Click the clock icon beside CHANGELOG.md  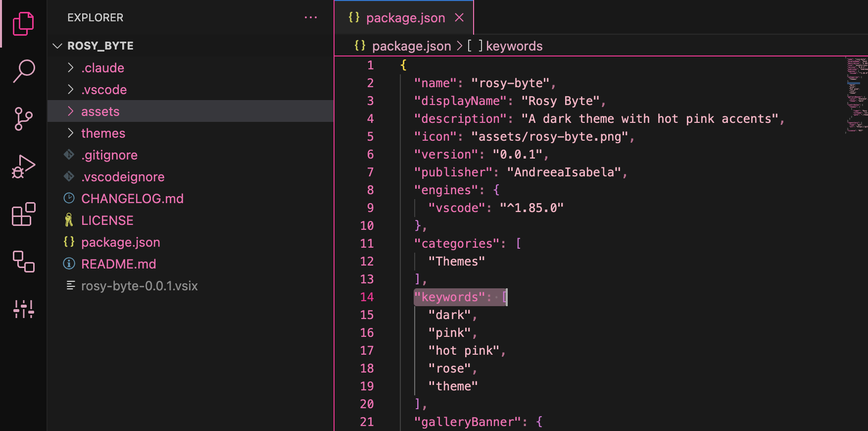click(69, 198)
